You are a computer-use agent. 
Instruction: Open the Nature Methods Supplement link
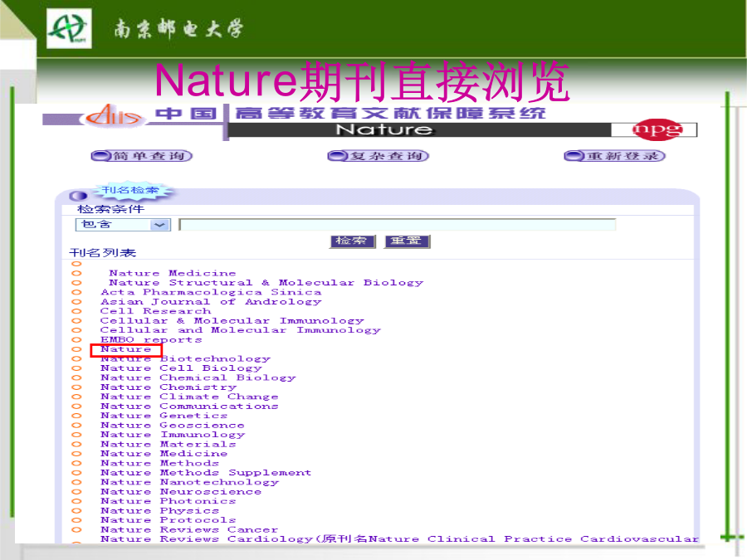click(206, 473)
